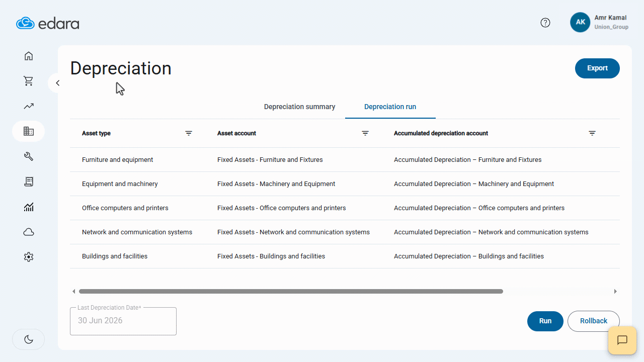This screenshot has height=362, width=644.
Task: Click the AK user avatar
Action: [x=580, y=22]
